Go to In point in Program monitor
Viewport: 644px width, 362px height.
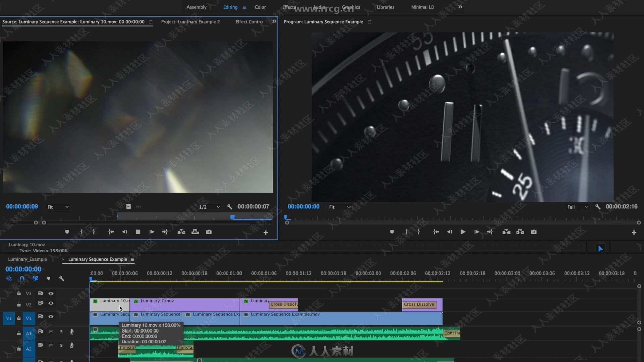[436, 232]
